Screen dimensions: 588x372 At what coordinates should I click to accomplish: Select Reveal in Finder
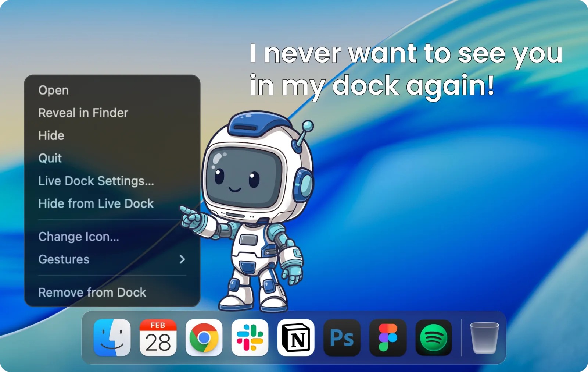pyautogui.click(x=112, y=113)
